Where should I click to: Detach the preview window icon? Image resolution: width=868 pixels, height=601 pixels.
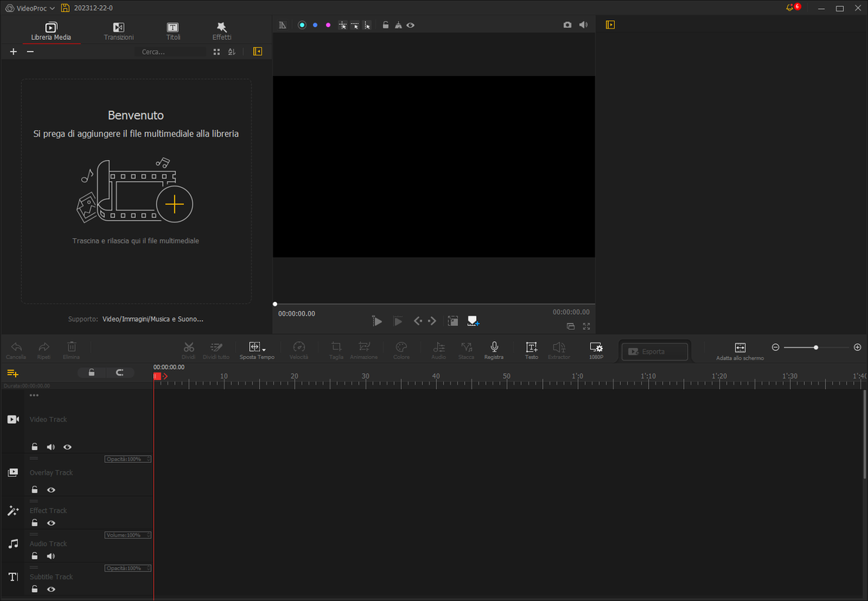coord(571,326)
